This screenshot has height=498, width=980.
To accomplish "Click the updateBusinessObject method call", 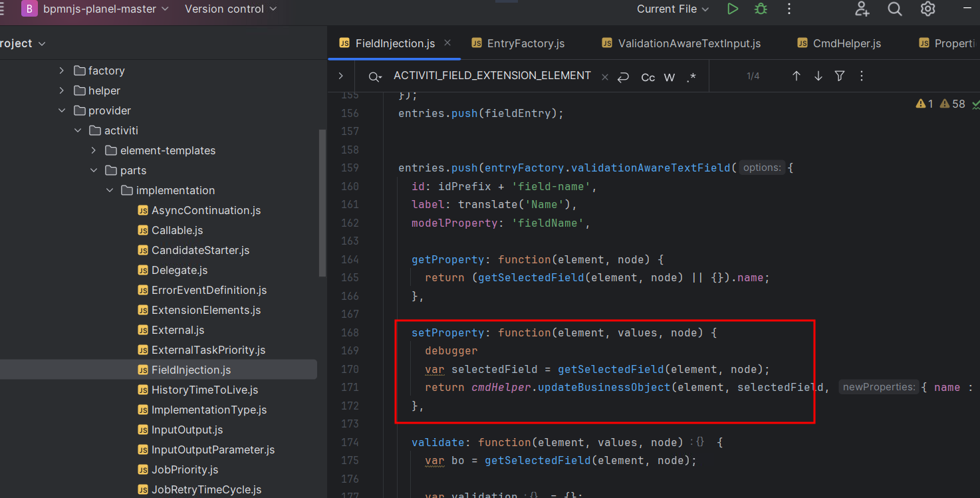I will [x=604, y=387].
